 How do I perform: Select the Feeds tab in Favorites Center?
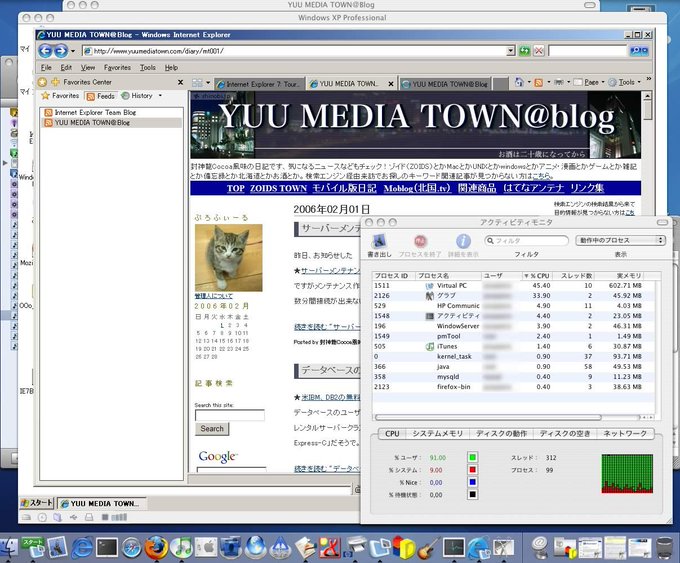click(100, 96)
